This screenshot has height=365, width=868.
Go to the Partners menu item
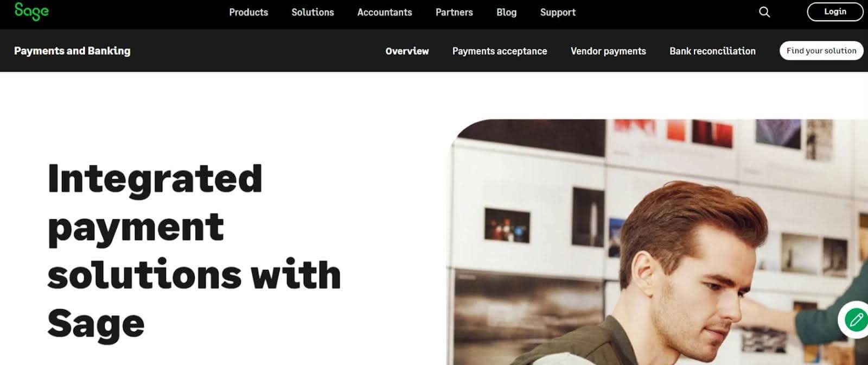(x=454, y=12)
